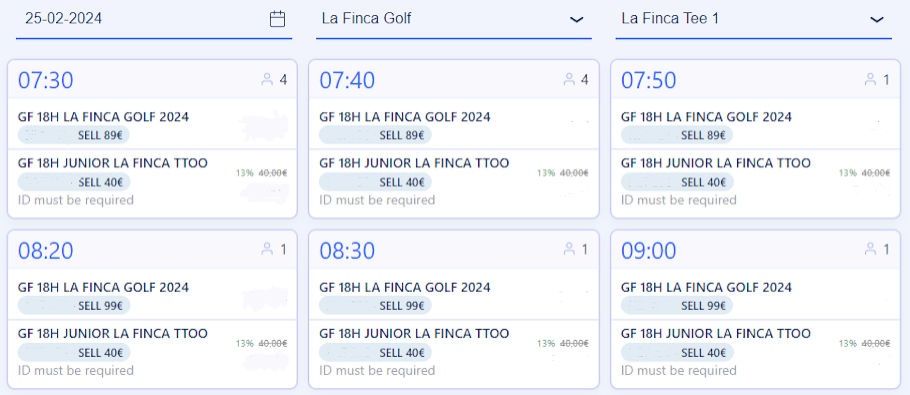Click SELL 40€ junior rate at 08:20
The width and height of the screenshot is (910, 395).
[74, 353]
